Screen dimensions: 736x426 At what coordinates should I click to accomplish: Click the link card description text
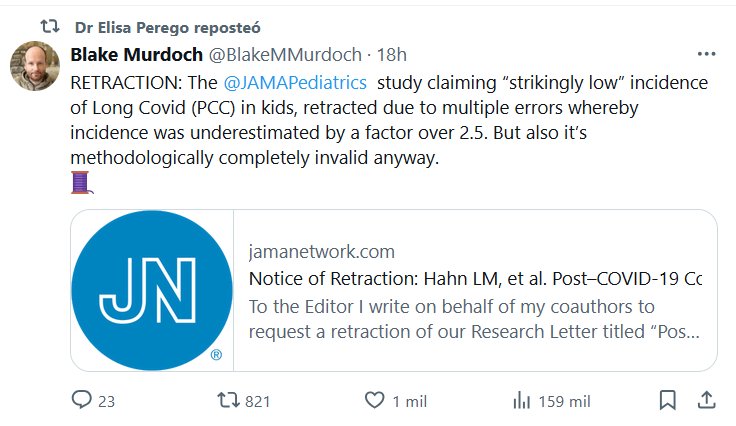pyautogui.click(x=475, y=318)
